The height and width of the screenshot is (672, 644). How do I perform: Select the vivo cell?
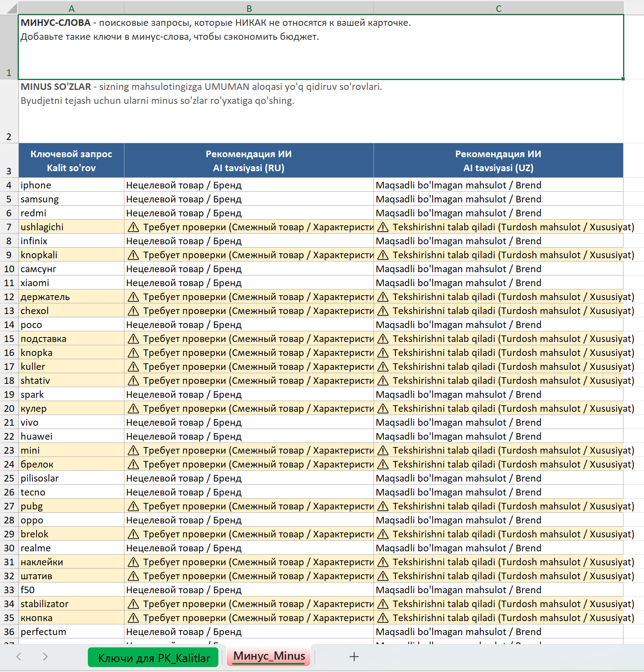(71, 422)
